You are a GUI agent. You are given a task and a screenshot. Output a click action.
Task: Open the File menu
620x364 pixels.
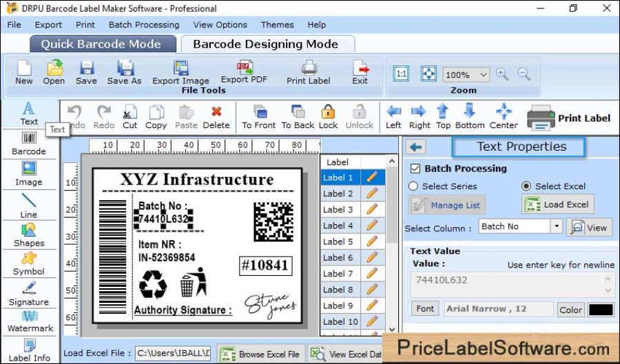point(14,25)
